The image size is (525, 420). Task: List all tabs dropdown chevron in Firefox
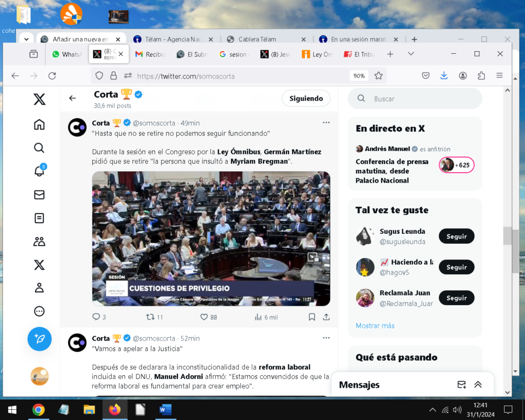(x=411, y=54)
